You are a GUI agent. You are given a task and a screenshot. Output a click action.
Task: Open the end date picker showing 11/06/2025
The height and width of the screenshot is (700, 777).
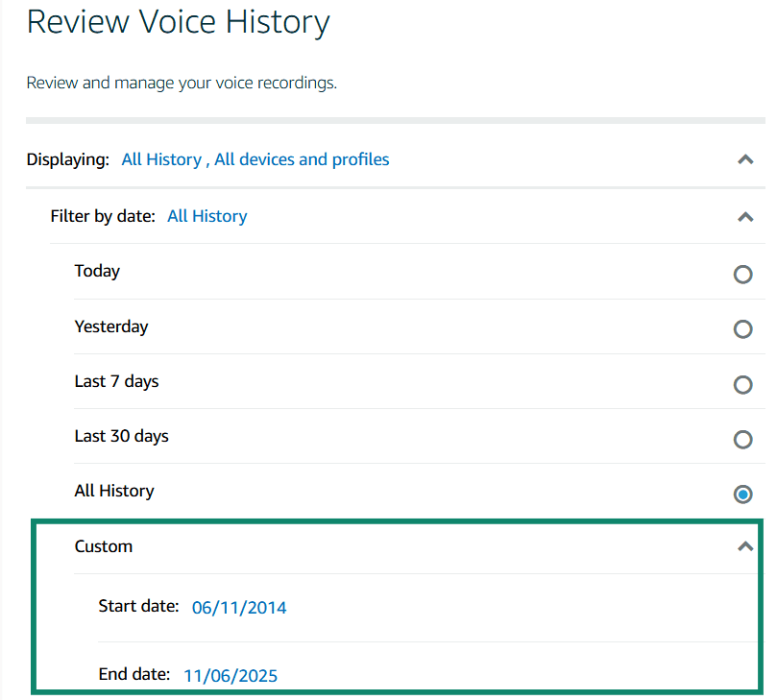click(231, 675)
